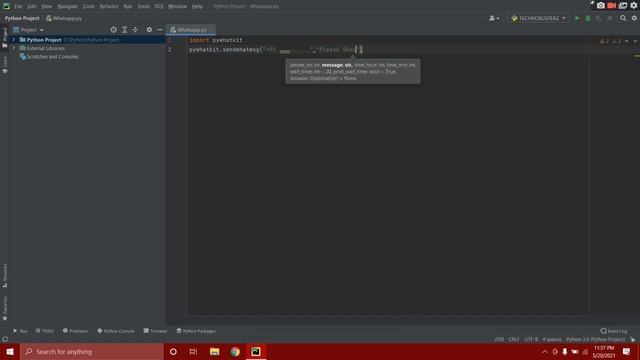The image size is (640, 360).
Task: Click Run with Coverage icon in toolbar
Action: pos(599,18)
